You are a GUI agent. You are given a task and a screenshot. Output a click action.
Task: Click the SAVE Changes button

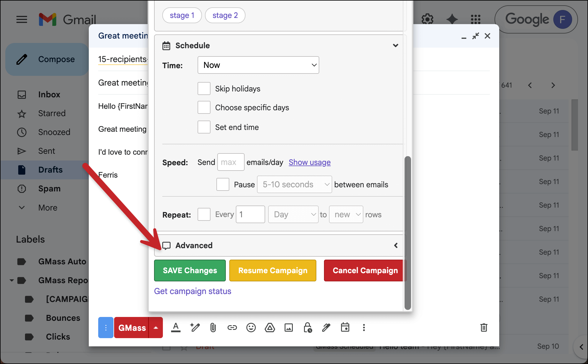(x=190, y=271)
